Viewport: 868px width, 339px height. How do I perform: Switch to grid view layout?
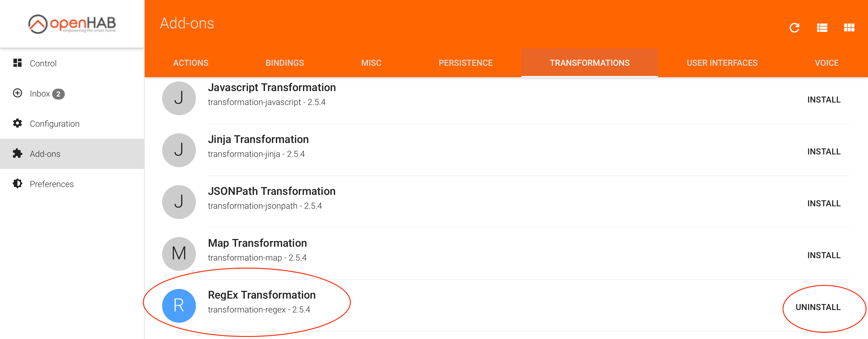tap(849, 28)
